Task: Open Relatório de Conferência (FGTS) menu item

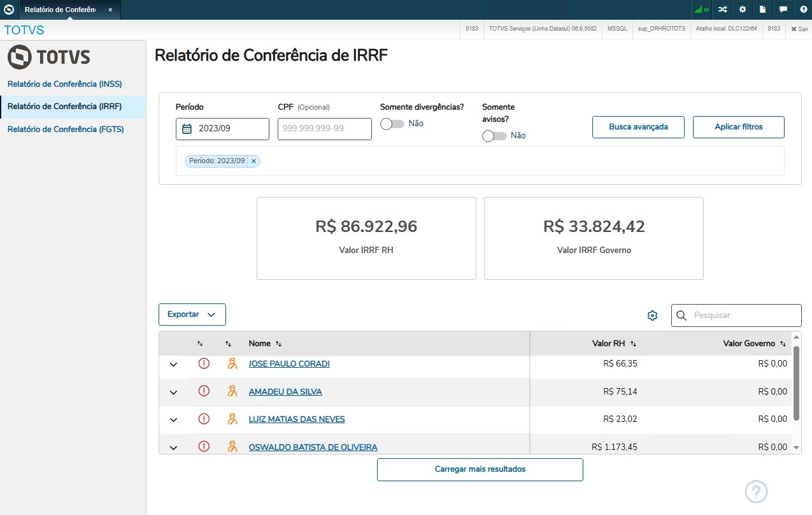Action: pyautogui.click(x=66, y=129)
